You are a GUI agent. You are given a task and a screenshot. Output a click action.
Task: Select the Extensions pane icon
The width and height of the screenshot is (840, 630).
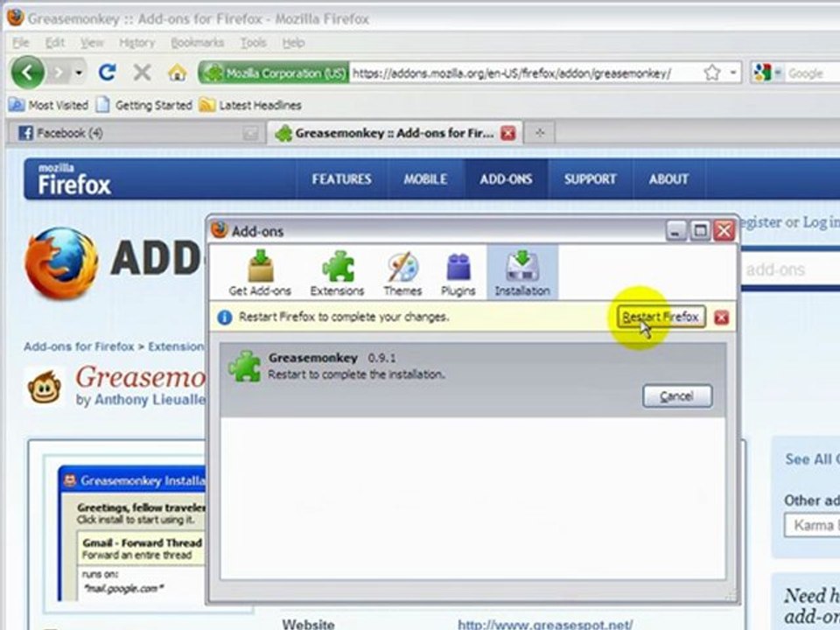[x=337, y=273]
